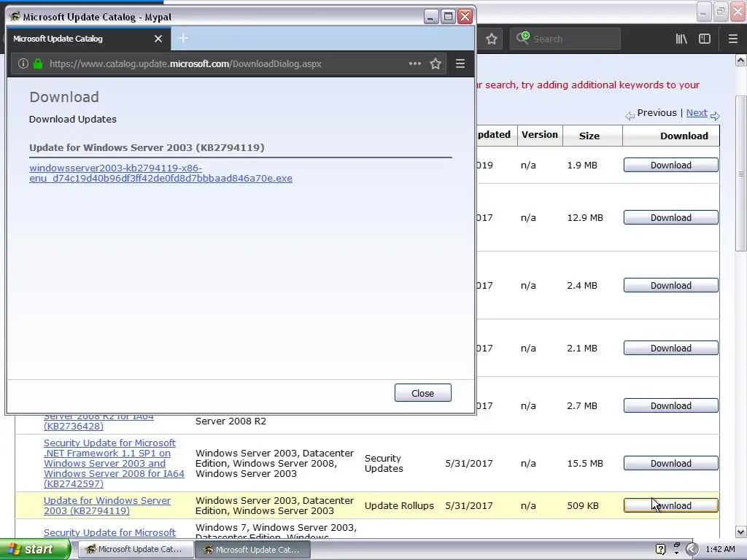Click the page scrollbar down arrow
This screenshot has height=560, width=747.
741,532
